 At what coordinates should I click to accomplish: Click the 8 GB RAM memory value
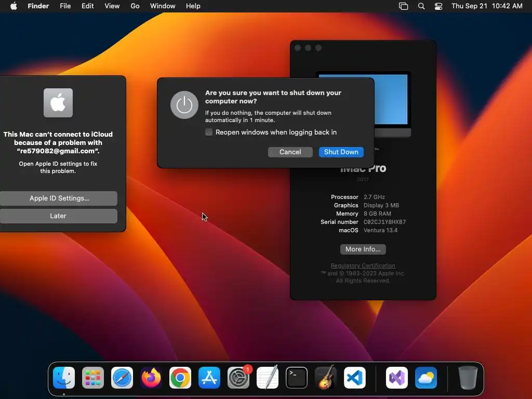(377, 214)
